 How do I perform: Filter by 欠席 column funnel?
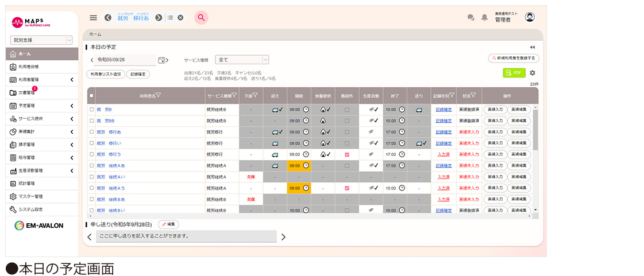(255, 96)
